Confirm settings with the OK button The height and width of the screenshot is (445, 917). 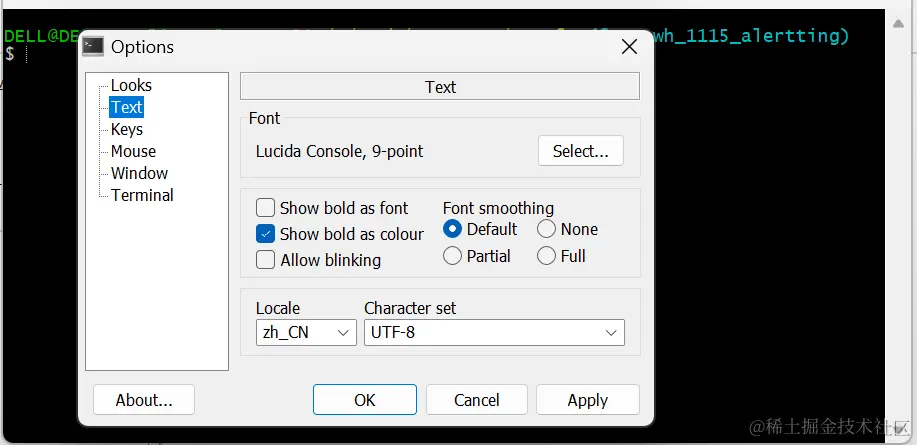365,400
